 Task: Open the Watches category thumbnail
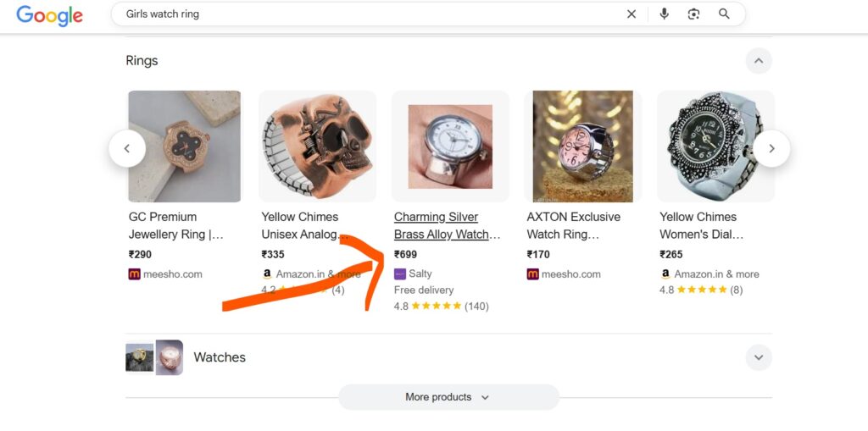click(154, 357)
